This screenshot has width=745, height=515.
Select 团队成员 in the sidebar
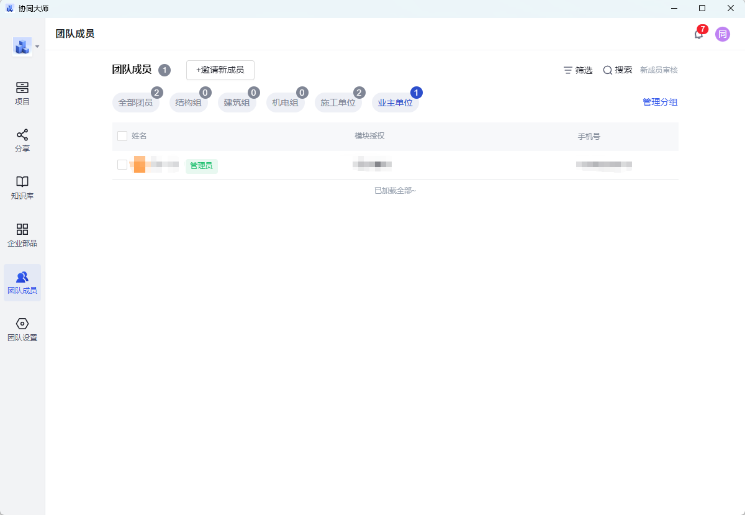click(x=22, y=282)
